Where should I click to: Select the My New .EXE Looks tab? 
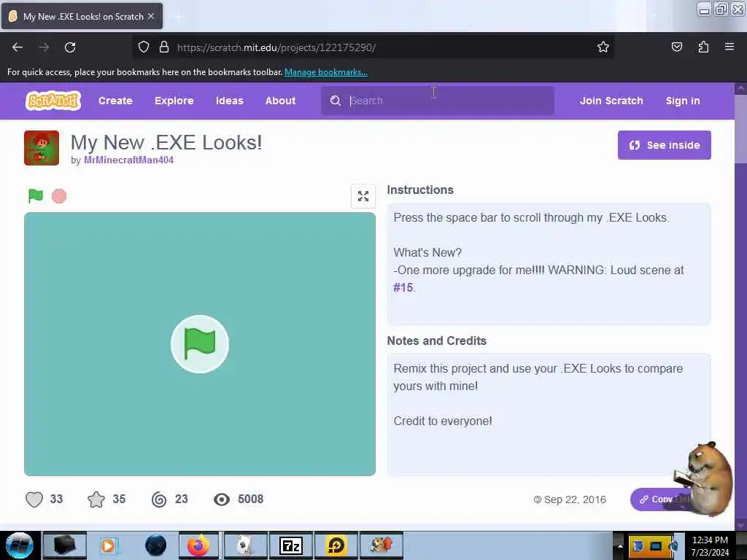(x=82, y=16)
